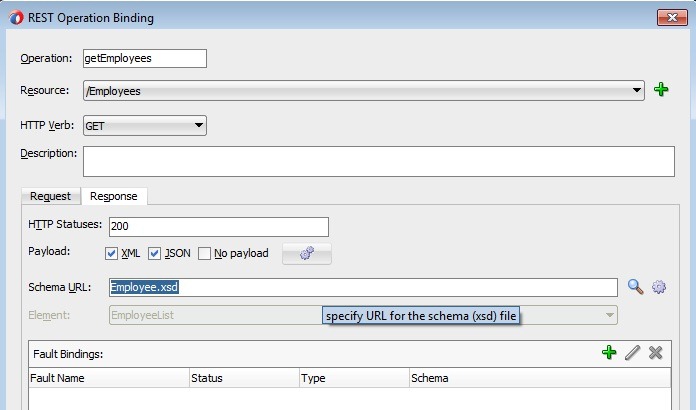Switch to the Request tab
The width and height of the screenshot is (696, 410).
pos(50,196)
